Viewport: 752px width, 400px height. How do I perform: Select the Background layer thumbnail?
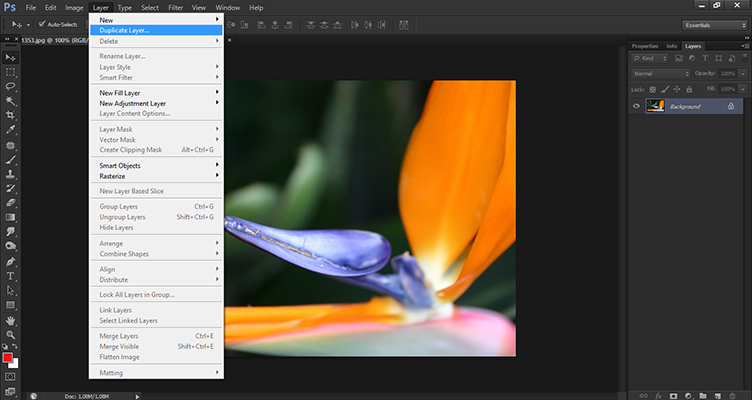point(656,106)
